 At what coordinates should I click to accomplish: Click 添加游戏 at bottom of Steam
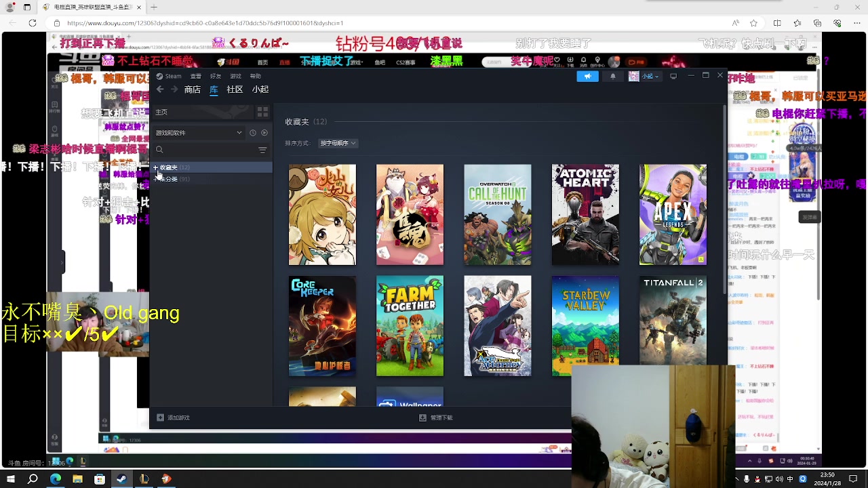pyautogui.click(x=174, y=418)
